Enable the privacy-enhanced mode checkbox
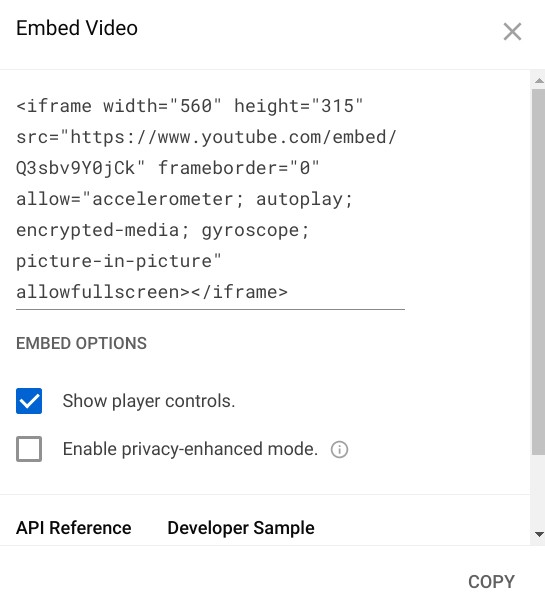The image size is (545, 615). [x=29, y=449]
